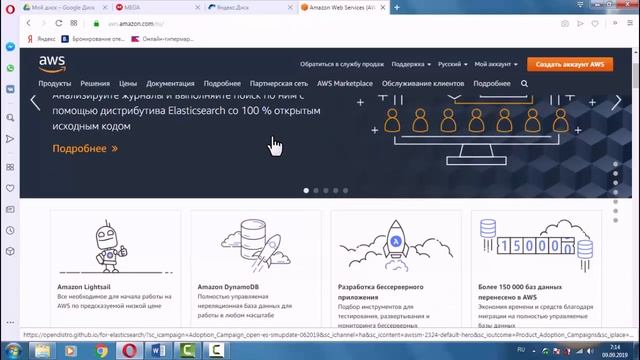
Task: Click Обратиться в службу продаж link
Action: click(x=342, y=64)
